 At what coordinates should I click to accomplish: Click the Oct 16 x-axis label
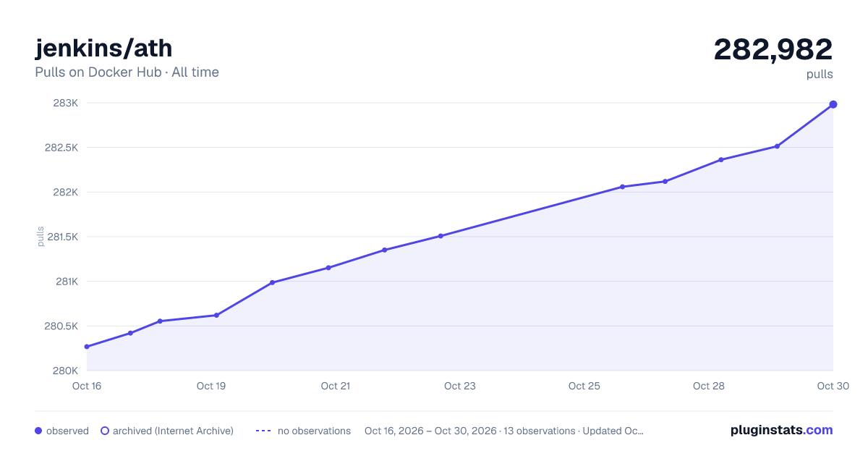click(87, 386)
